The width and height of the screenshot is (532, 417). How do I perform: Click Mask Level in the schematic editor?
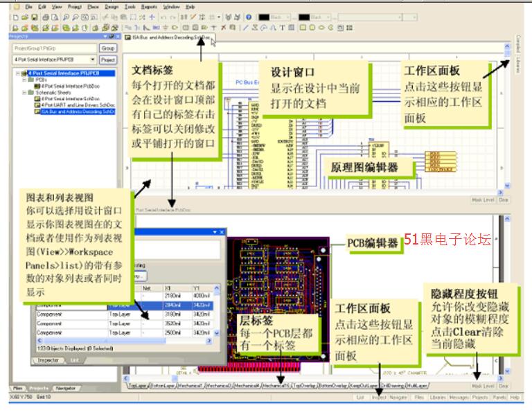point(483,200)
